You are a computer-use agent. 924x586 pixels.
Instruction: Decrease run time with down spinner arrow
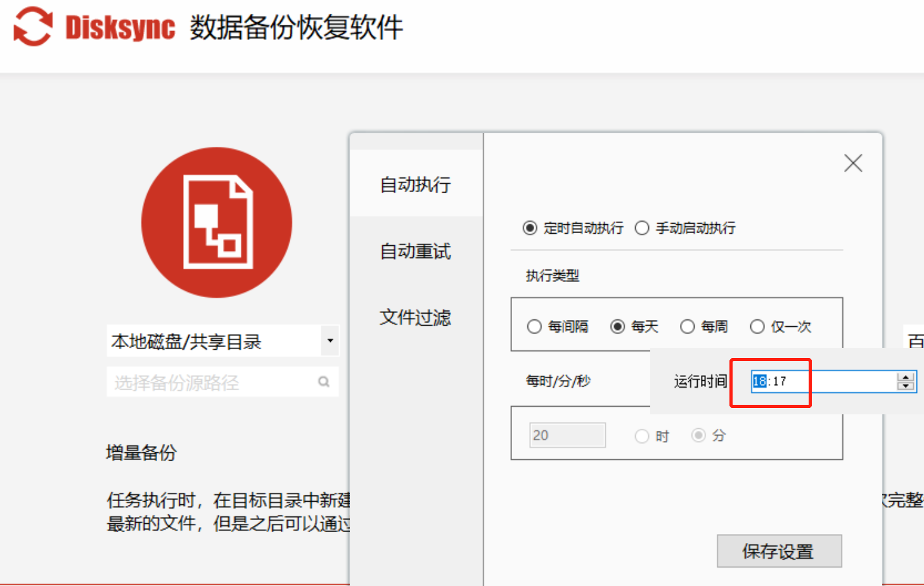point(906,385)
